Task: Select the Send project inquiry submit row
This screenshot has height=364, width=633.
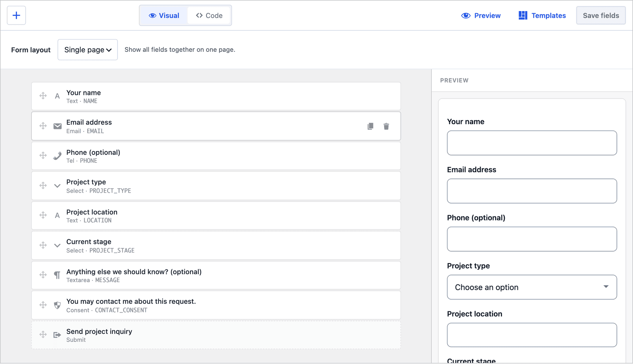Action: pos(216,335)
